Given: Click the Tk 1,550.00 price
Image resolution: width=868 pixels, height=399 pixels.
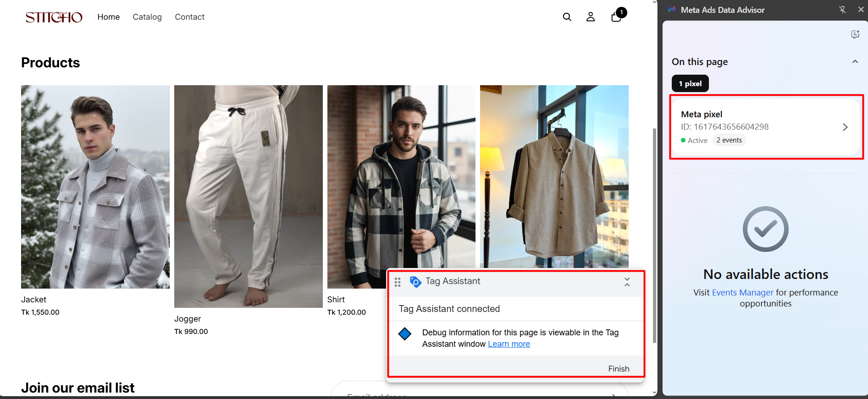Looking at the screenshot, I should click(40, 312).
